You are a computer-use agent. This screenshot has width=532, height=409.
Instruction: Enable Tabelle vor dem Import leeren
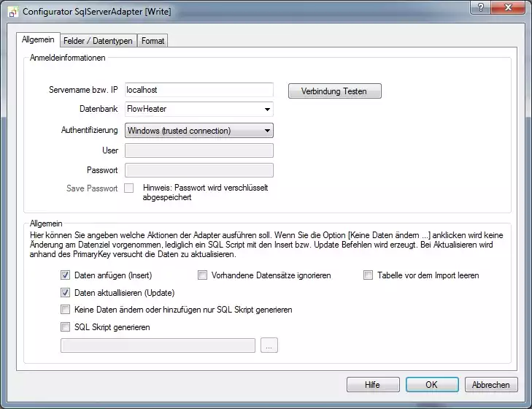tap(369, 275)
